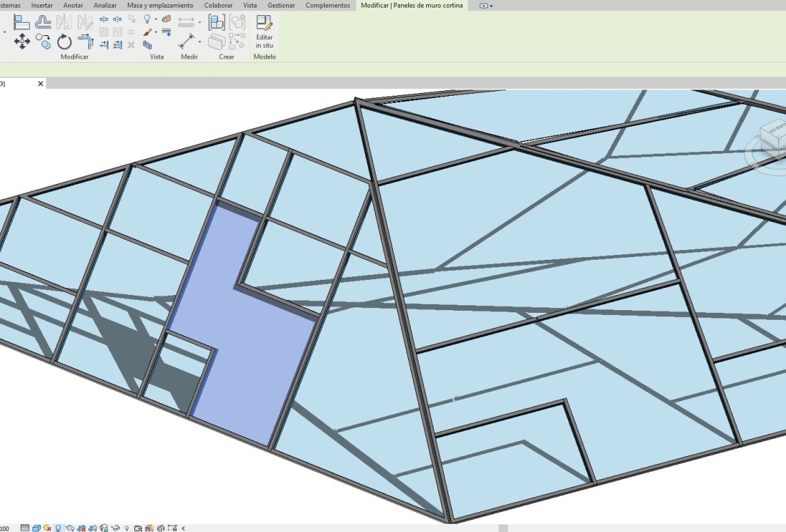Expand the hide-in-view lightbulb dropdown

click(x=156, y=19)
